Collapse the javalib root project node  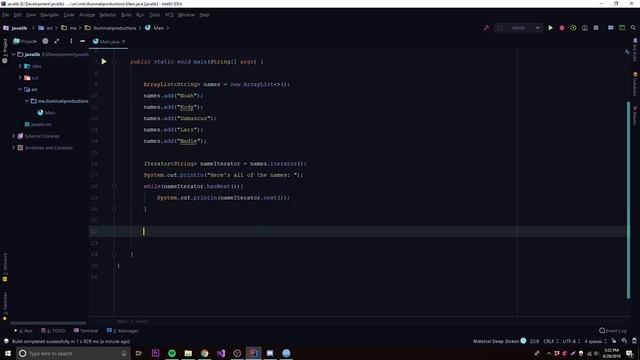(13, 54)
